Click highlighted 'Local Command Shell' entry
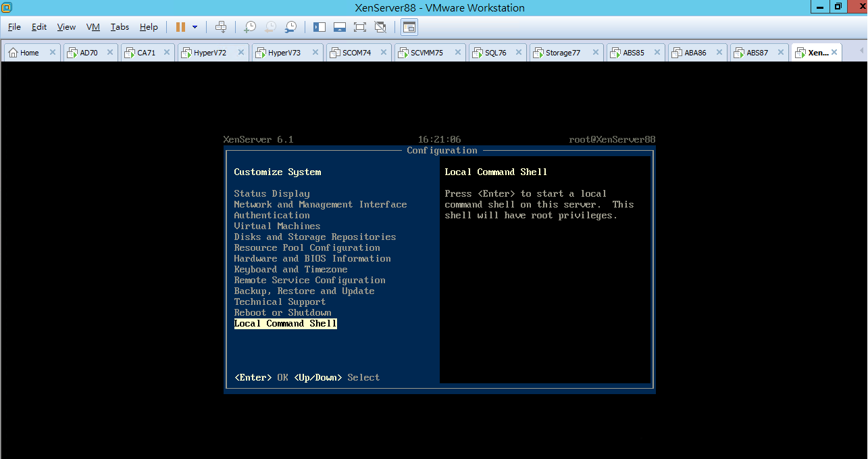 tap(285, 323)
